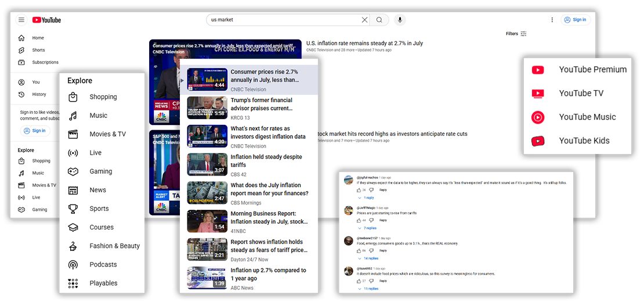
Task: Reply to the @tsav6963 comment
Action: pos(383,281)
